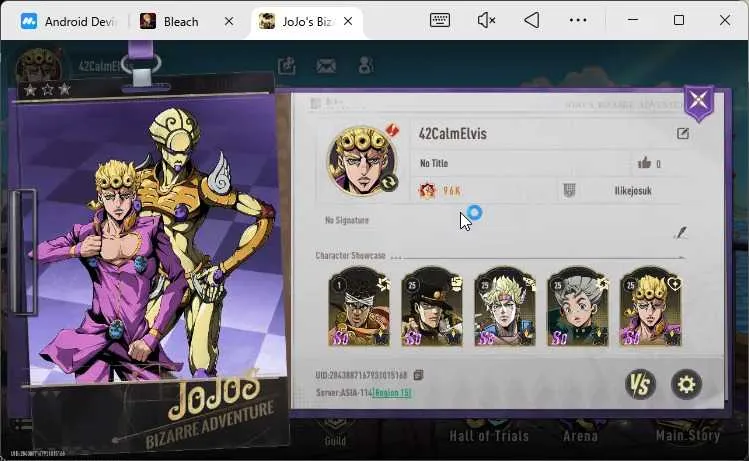749x461 pixels.
Task: Click the guild emblem icon
Action: pos(569,190)
